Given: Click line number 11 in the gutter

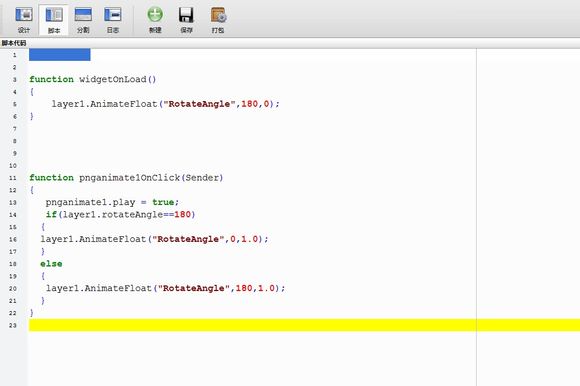Looking at the screenshot, I should [x=13, y=178].
